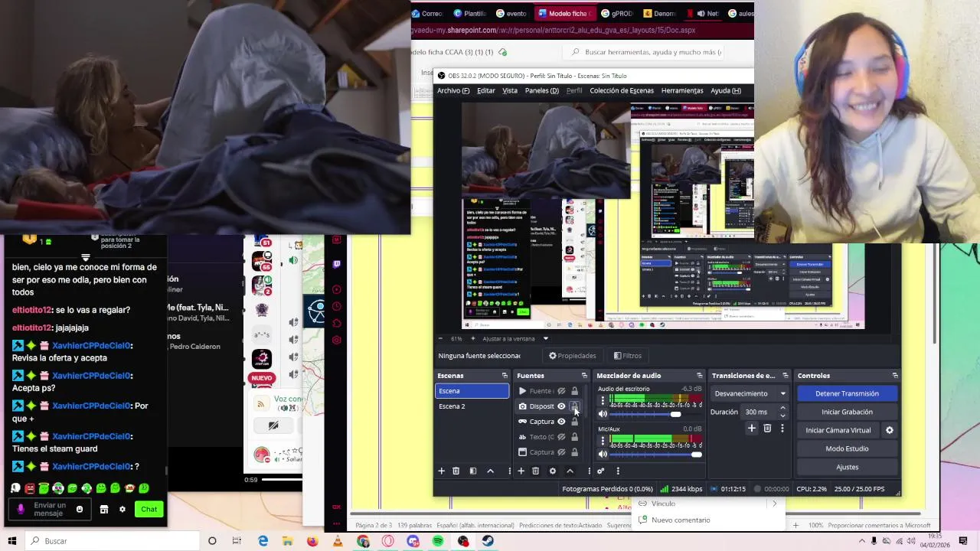Open source properties gear in Fuentes toolbar
980x551 pixels.
click(x=552, y=471)
